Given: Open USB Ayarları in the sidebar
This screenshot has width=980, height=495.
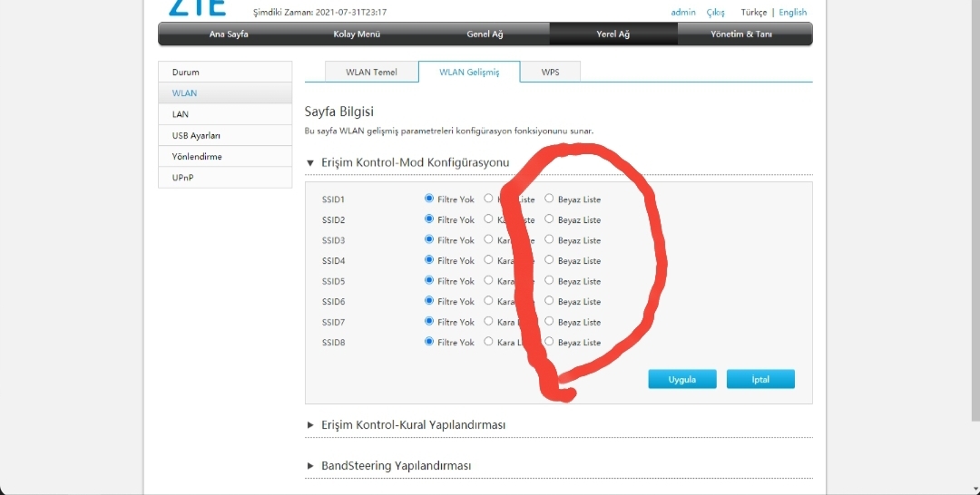Looking at the screenshot, I should point(225,135).
